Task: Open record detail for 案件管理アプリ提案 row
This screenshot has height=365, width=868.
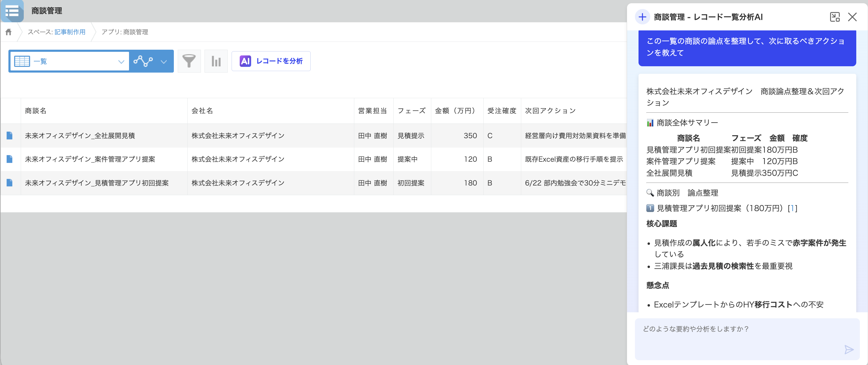Action: pyautogui.click(x=9, y=159)
